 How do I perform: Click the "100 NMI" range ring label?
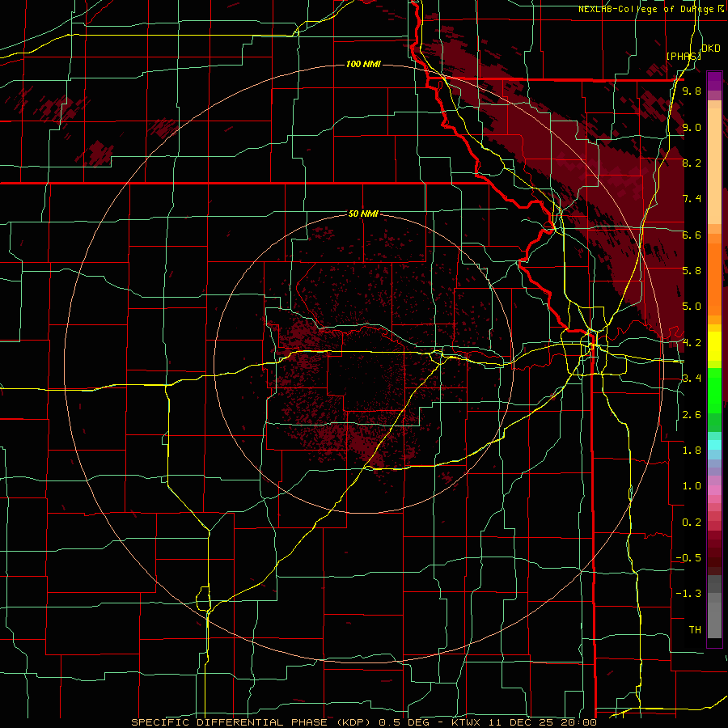363,64
